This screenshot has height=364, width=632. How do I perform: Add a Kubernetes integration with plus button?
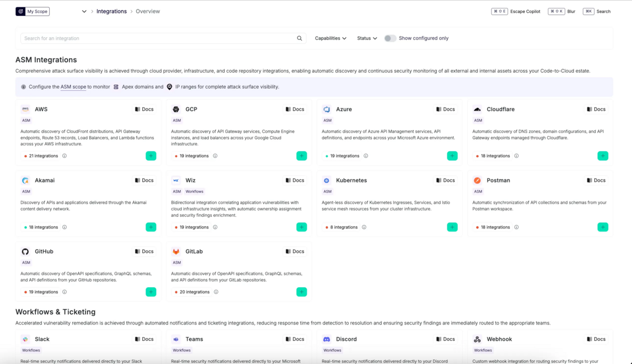[452, 227]
